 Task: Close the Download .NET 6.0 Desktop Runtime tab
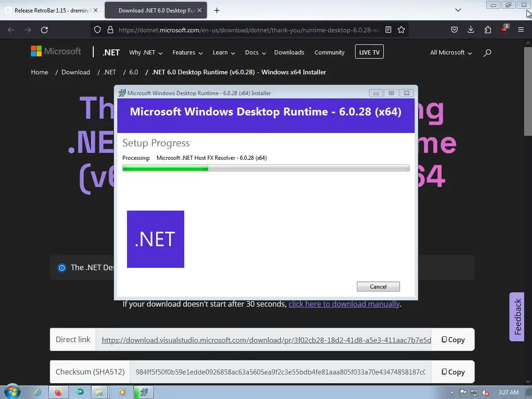[x=199, y=11]
